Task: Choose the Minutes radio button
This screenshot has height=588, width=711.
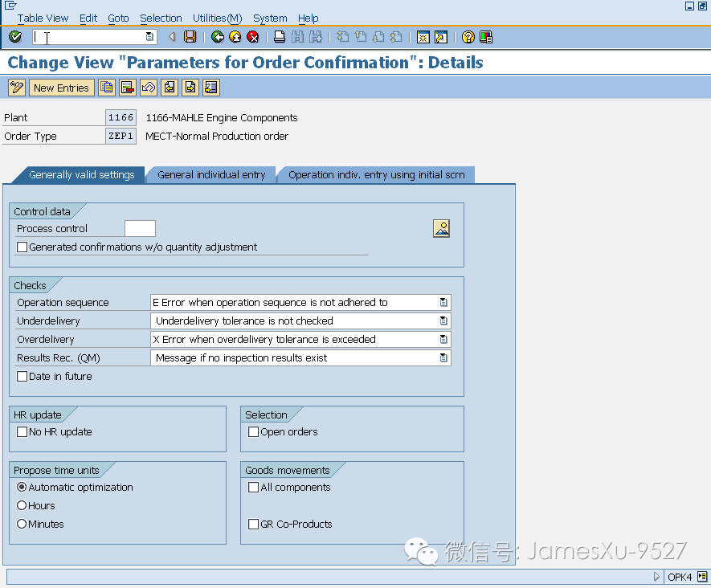Action: point(22,524)
